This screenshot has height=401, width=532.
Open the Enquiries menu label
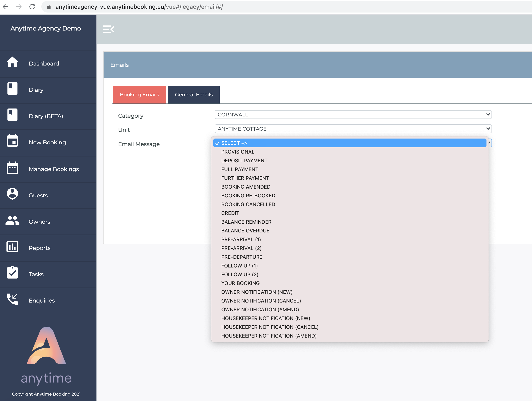coord(42,301)
